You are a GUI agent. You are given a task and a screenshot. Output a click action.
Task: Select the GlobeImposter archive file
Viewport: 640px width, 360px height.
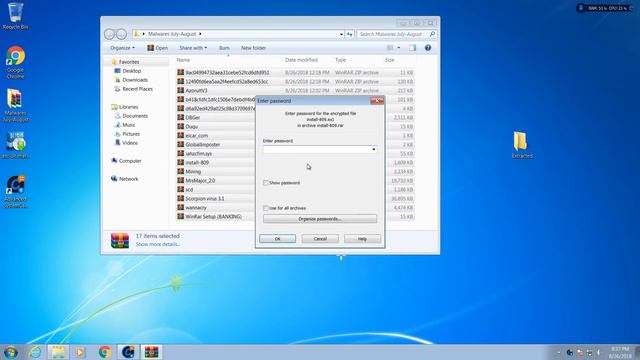(x=202, y=144)
